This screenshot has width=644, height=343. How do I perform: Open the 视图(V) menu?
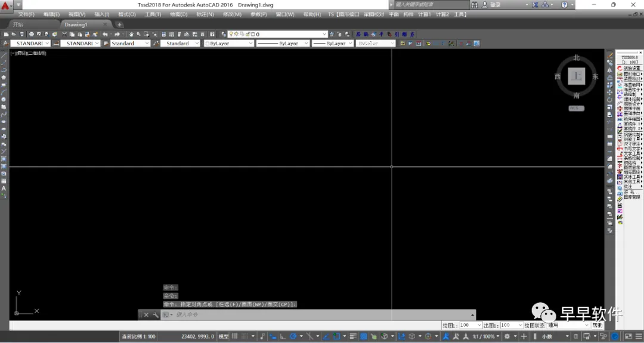tap(77, 14)
